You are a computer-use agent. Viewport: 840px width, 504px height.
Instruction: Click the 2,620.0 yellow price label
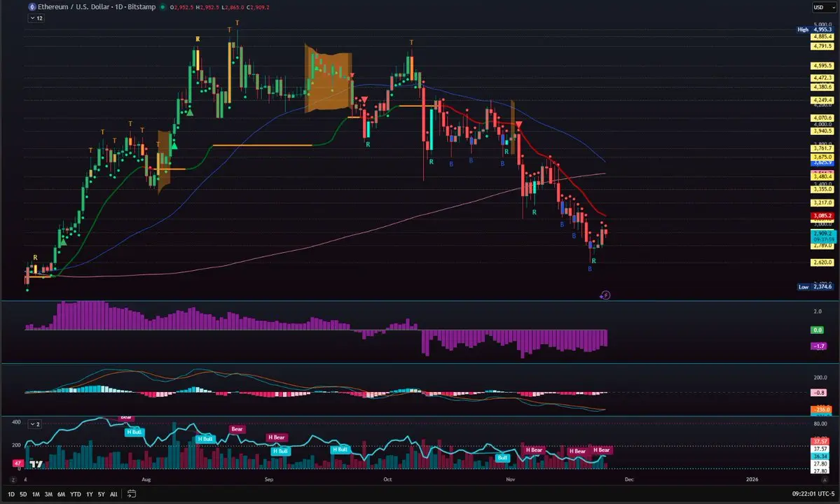pyautogui.click(x=822, y=262)
